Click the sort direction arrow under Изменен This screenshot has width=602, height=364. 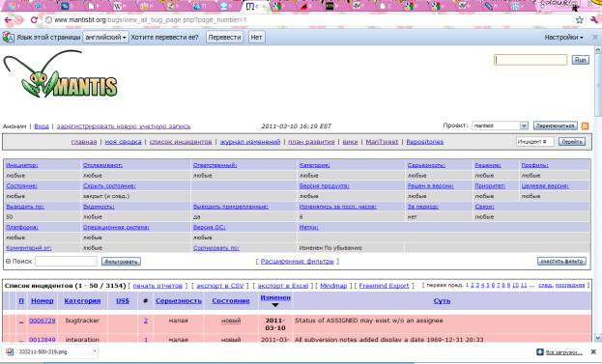[x=274, y=305]
